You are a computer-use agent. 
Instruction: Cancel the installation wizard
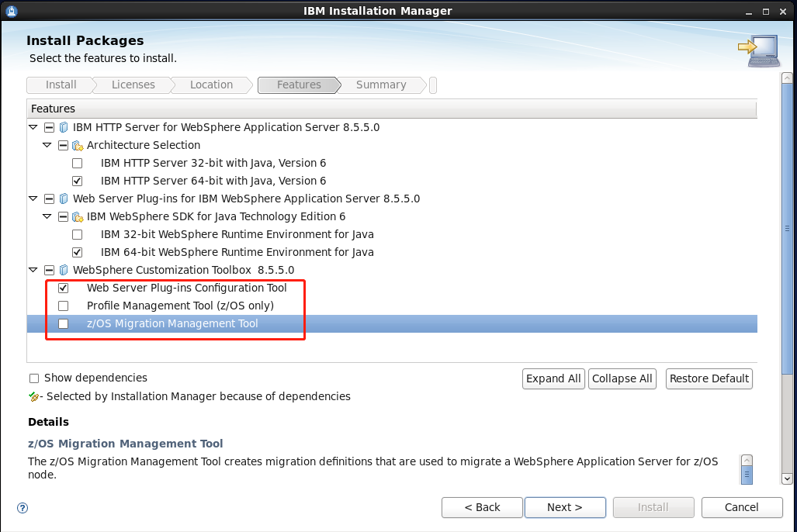click(x=742, y=507)
